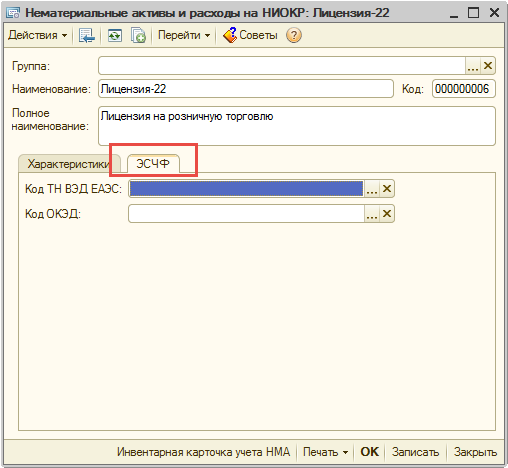Open the Действия dropdown menu
508x468 pixels.
(37, 35)
